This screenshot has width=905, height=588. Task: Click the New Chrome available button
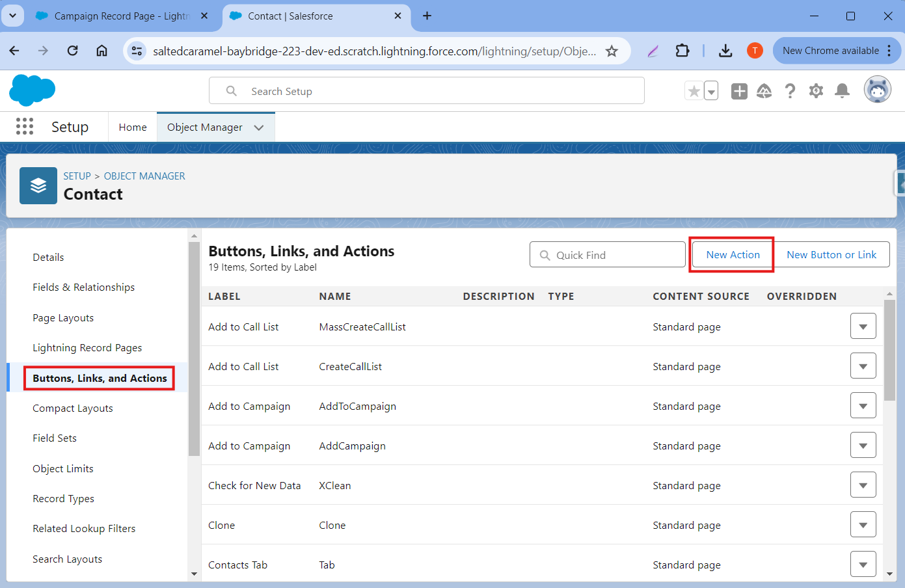pyautogui.click(x=837, y=51)
